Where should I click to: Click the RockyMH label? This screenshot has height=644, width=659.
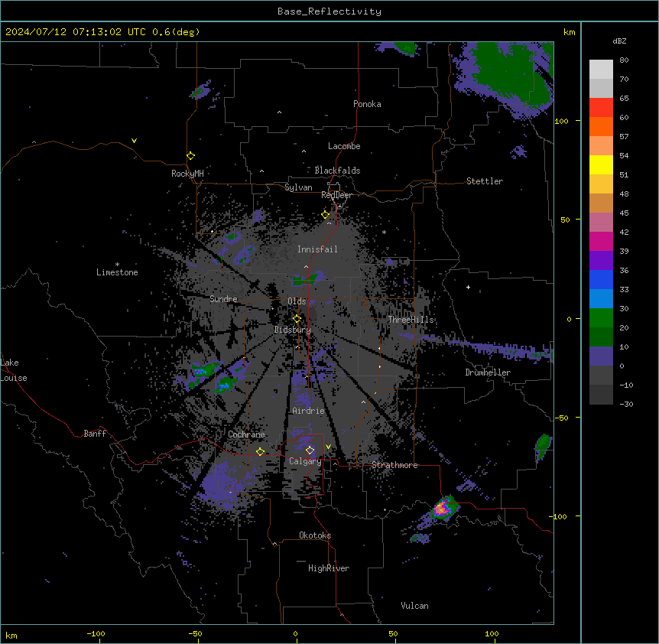pos(187,174)
